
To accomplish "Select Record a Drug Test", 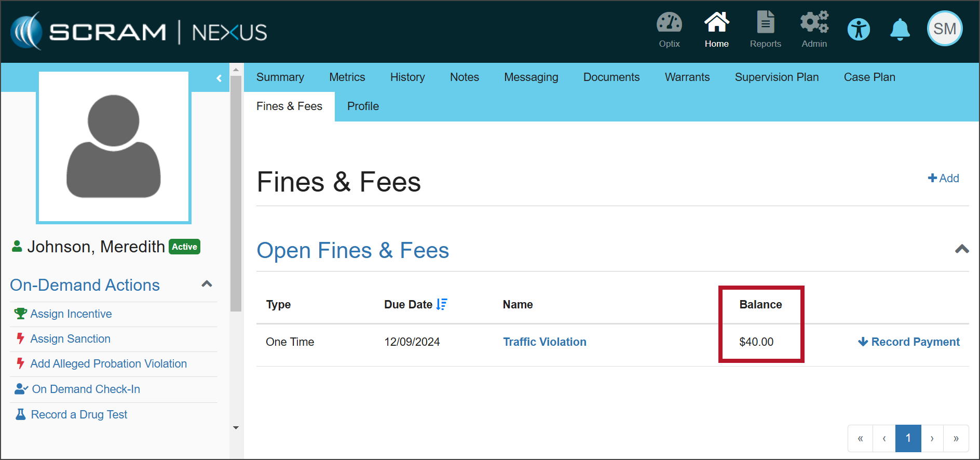I will tap(79, 415).
